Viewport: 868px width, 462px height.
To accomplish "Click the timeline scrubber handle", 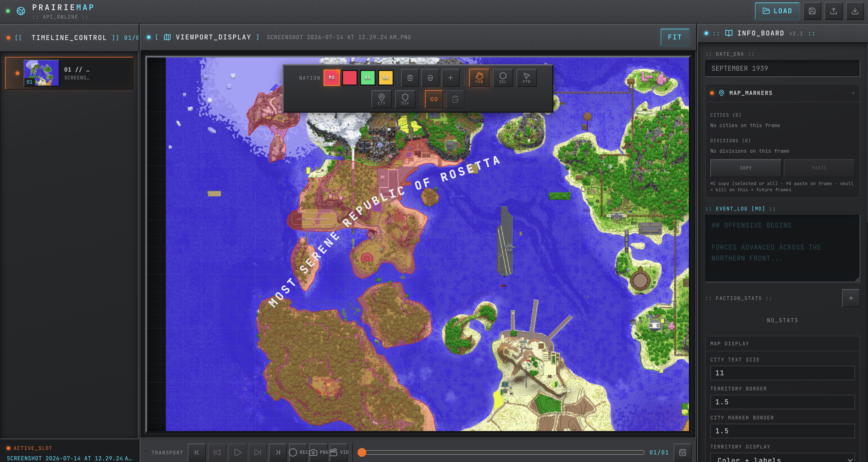I will pos(362,452).
